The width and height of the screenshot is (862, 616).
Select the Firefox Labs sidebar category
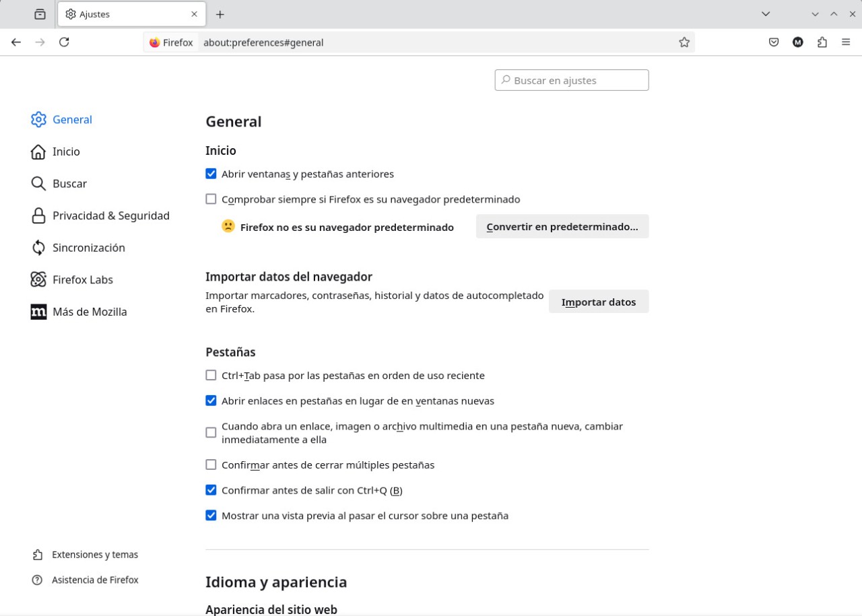(x=82, y=279)
